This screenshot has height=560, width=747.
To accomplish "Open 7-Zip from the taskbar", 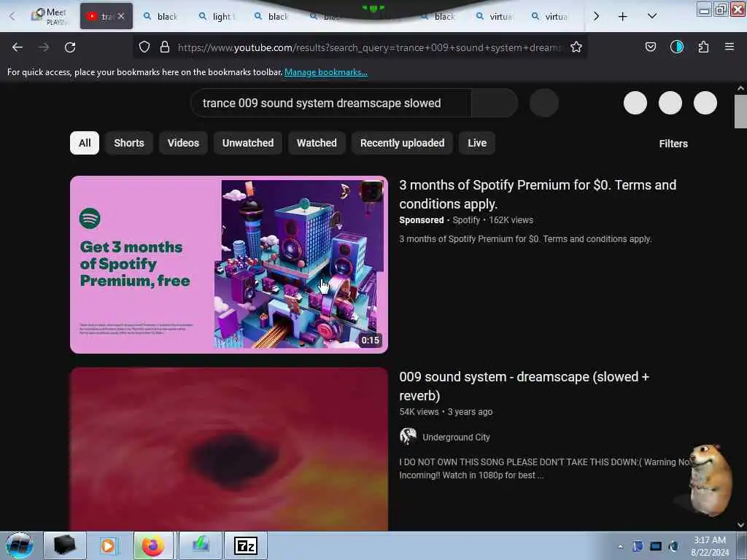I will tap(246, 545).
